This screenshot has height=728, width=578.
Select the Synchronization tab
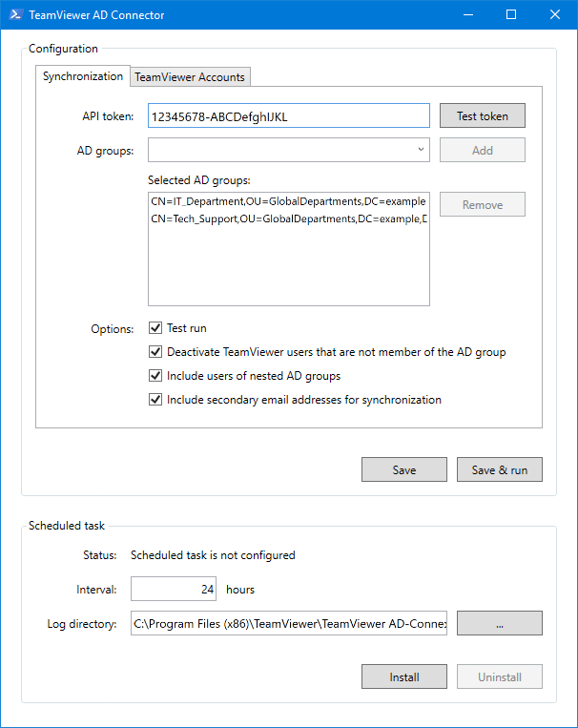83,76
